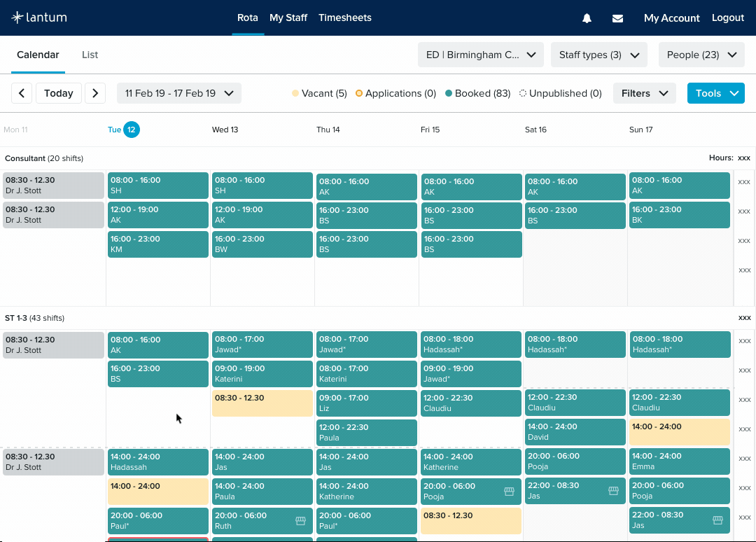
Task: Open the ED | Birmingham location dropdown
Action: click(x=481, y=55)
